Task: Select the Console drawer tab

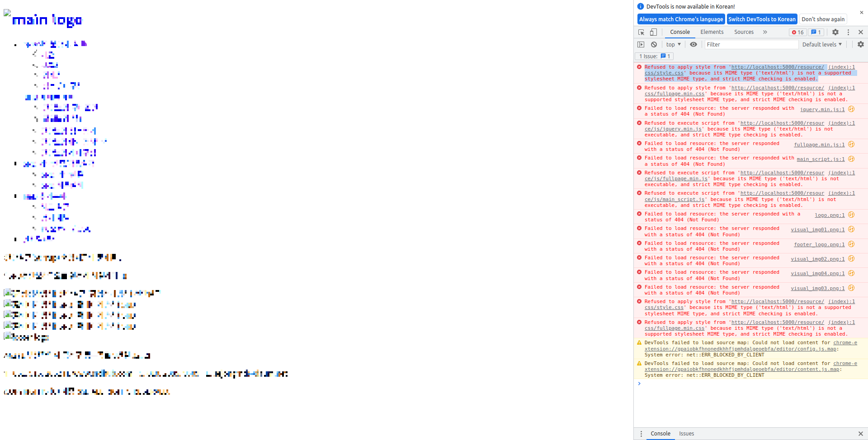Action: [x=660, y=434]
